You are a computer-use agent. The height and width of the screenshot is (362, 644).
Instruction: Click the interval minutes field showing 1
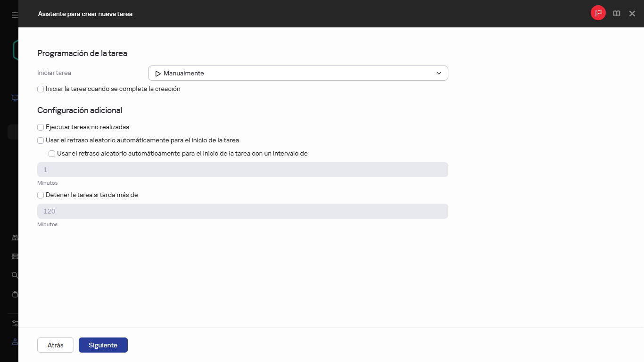[x=242, y=170]
